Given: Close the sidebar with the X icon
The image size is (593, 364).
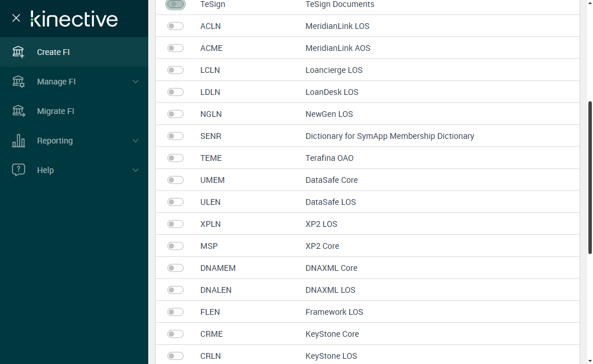Looking at the screenshot, I should click(16, 18).
